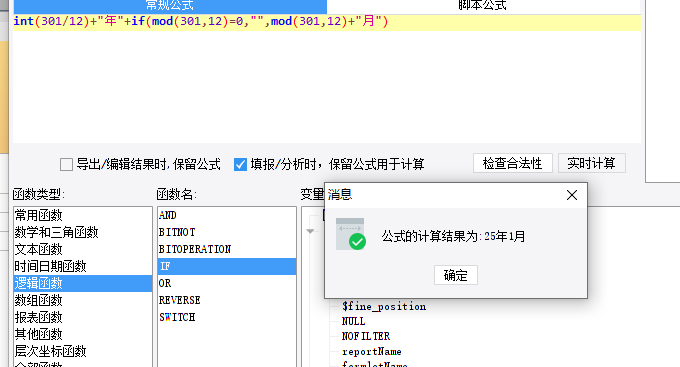Switch to the 常规公式 tab
The height and width of the screenshot is (367, 680).
[170, 6]
